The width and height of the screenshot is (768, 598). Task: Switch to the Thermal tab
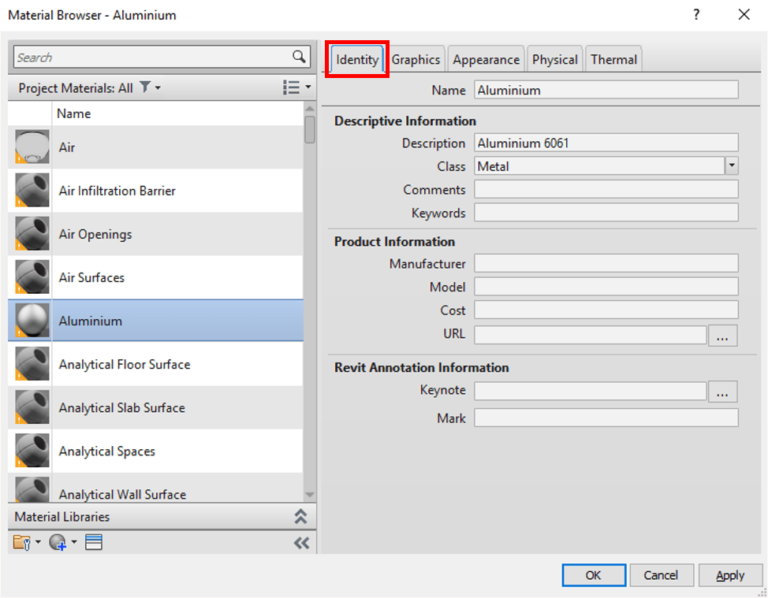point(614,60)
